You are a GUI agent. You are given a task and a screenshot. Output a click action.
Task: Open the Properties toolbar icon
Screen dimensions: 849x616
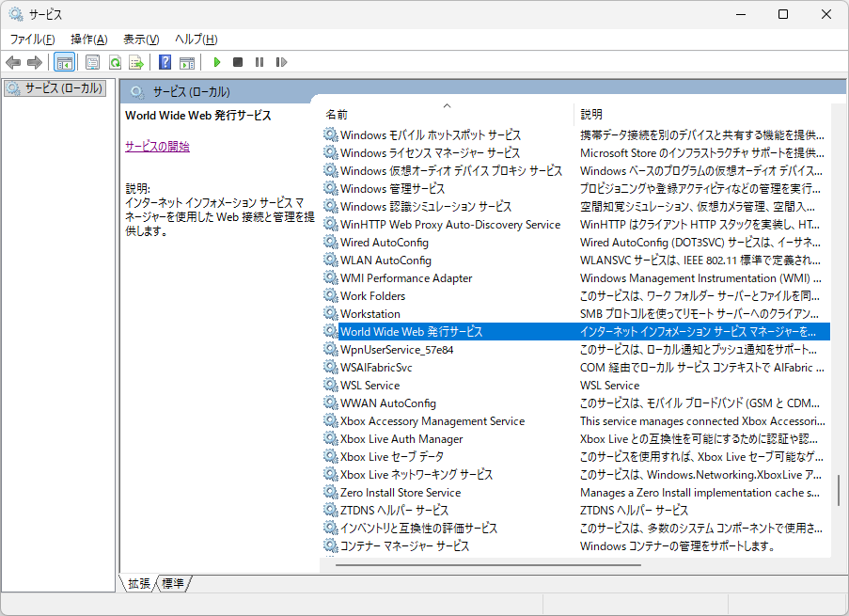92,62
